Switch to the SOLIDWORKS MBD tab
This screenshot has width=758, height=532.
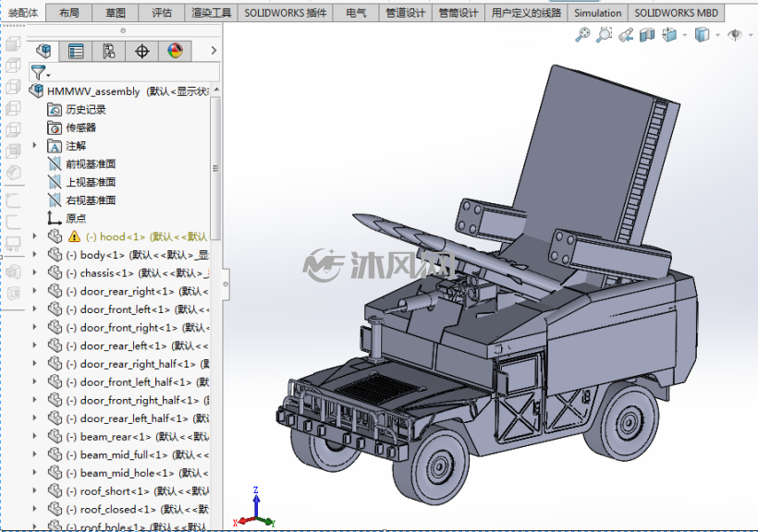676,13
